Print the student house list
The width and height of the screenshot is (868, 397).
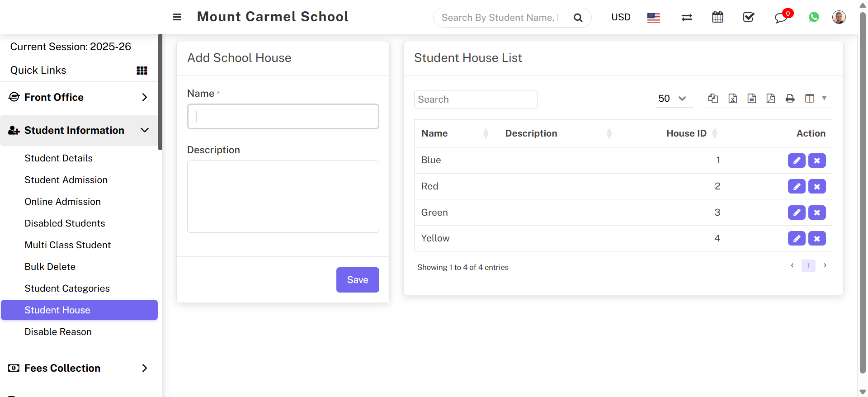(x=790, y=99)
